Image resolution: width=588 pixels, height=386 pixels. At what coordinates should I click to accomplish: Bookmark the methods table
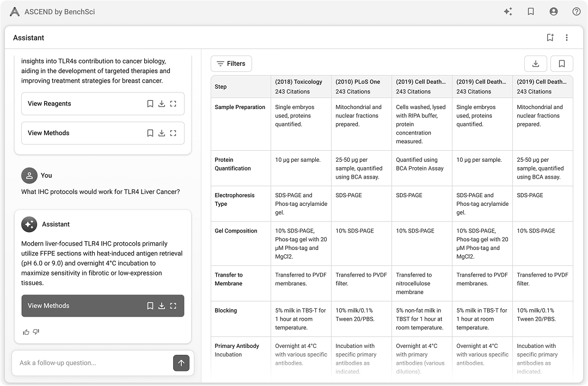(x=562, y=64)
